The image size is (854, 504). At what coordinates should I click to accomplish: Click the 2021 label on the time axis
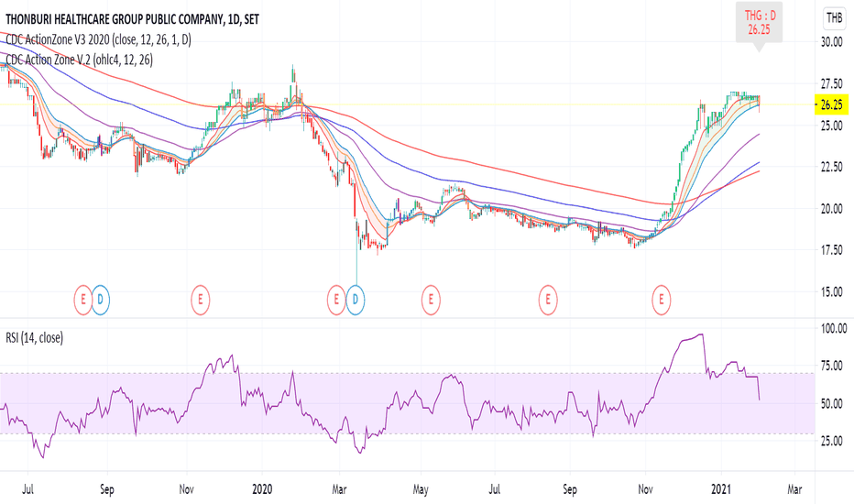(x=721, y=488)
